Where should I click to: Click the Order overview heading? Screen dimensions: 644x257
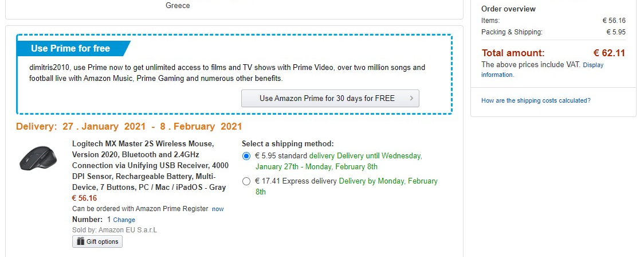point(508,9)
